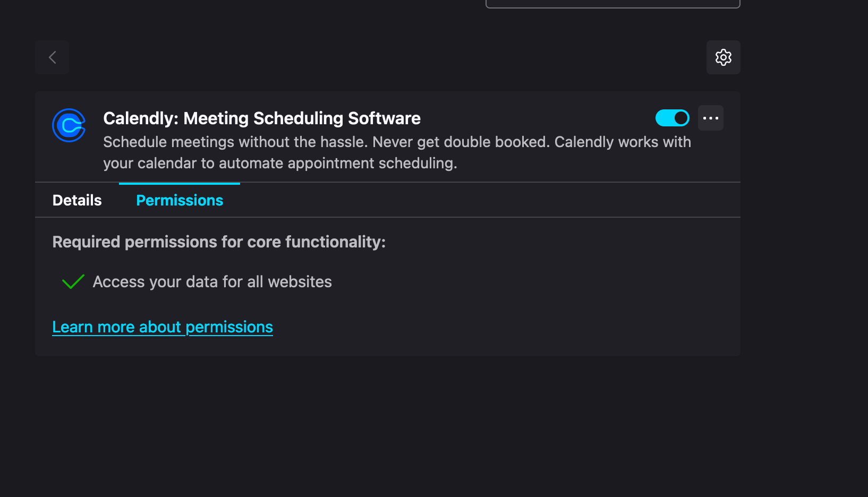The image size is (868, 497).
Task: Switch to the Details tab
Action: (77, 200)
